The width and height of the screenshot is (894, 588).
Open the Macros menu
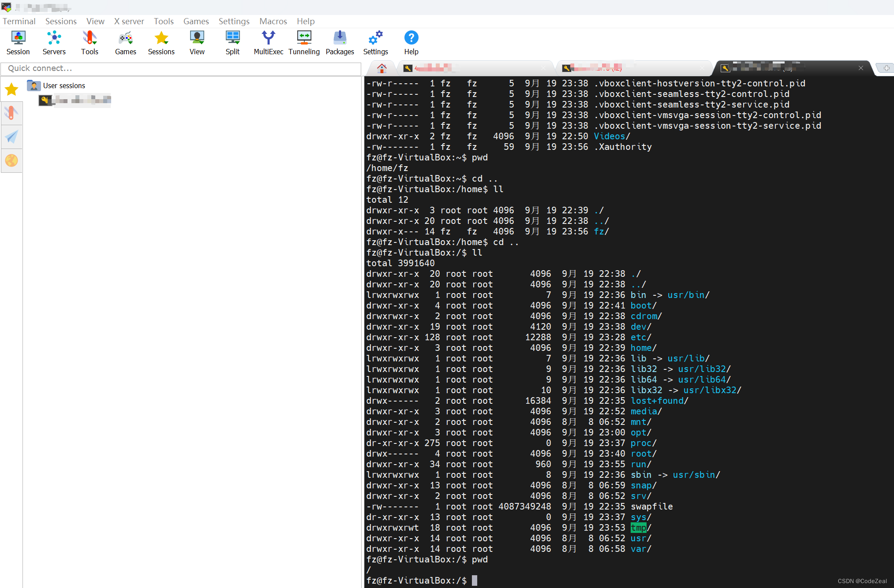273,21
